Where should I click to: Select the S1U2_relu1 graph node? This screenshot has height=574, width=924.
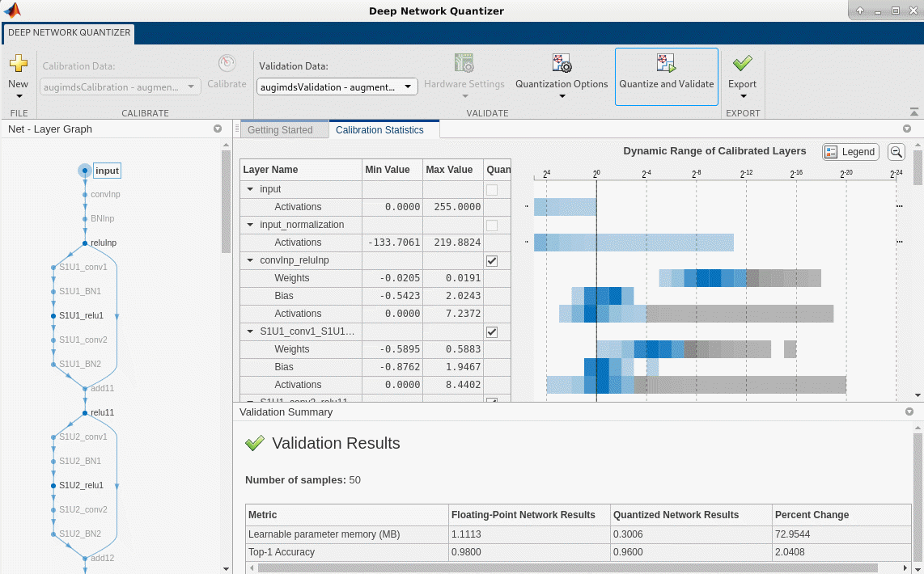[x=53, y=486]
